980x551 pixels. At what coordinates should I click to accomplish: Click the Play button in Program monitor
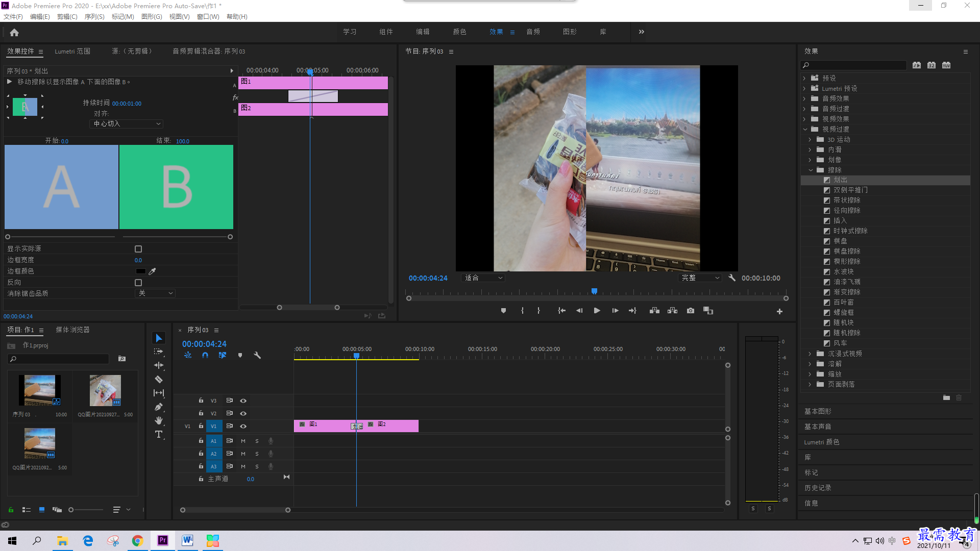(x=597, y=311)
